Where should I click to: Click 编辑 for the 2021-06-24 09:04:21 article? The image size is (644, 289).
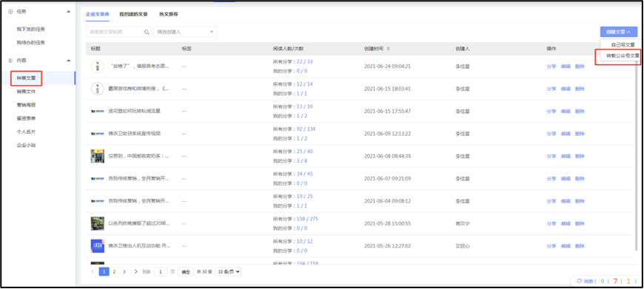pos(566,67)
